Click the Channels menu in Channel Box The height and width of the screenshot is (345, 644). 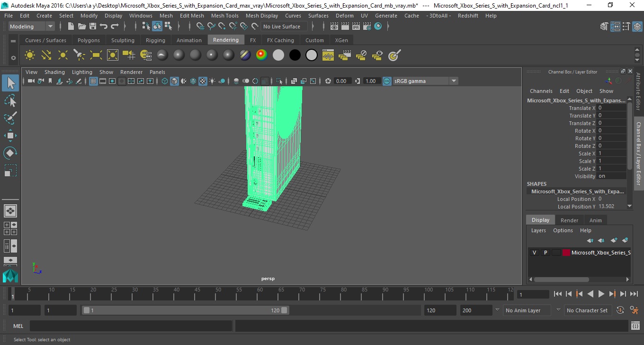coord(541,91)
